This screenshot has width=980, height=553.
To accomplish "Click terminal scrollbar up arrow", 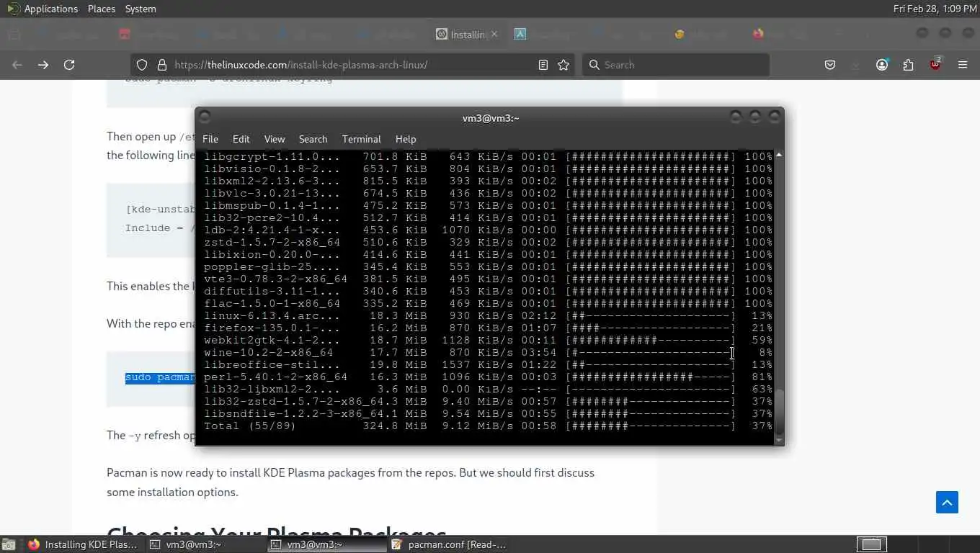I will click(x=779, y=155).
